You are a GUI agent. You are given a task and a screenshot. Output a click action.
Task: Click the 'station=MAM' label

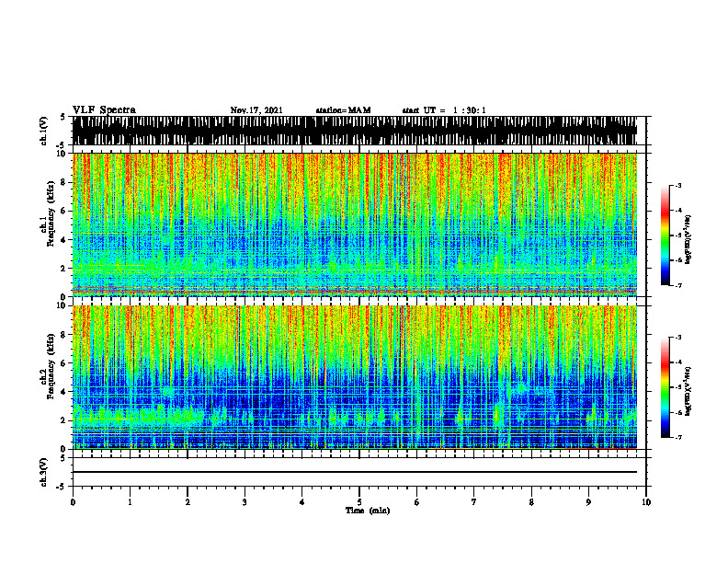pyautogui.click(x=343, y=110)
